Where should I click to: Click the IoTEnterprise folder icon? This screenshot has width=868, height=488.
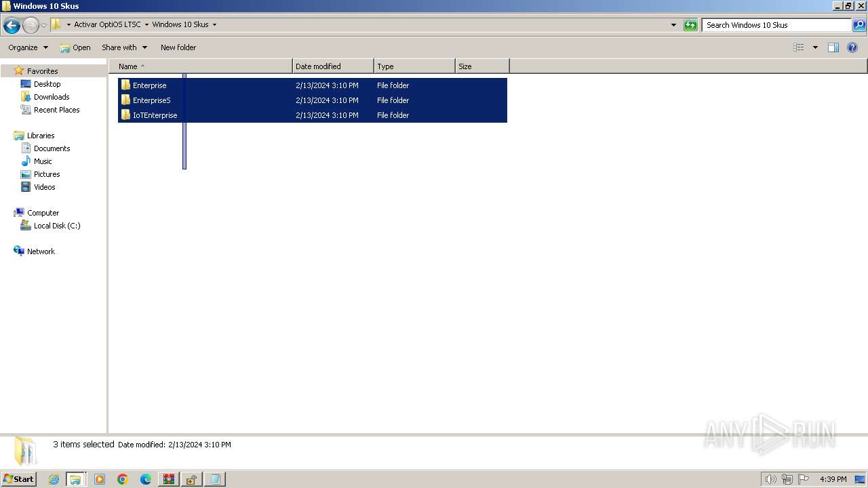125,115
